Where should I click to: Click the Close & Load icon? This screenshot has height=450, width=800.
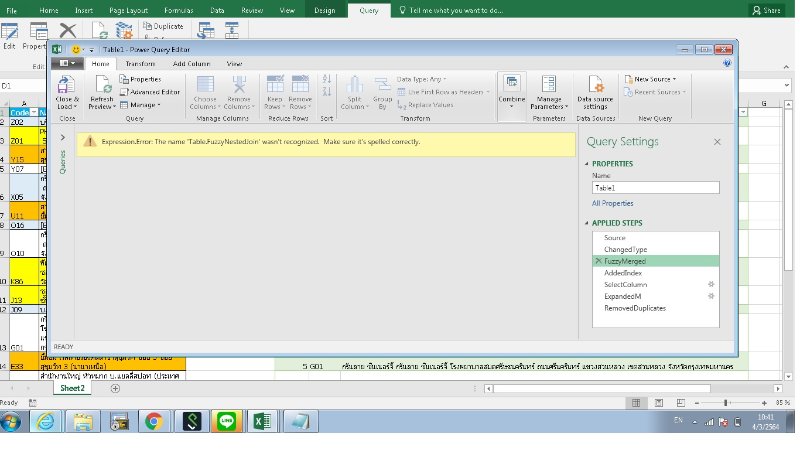[x=67, y=86]
